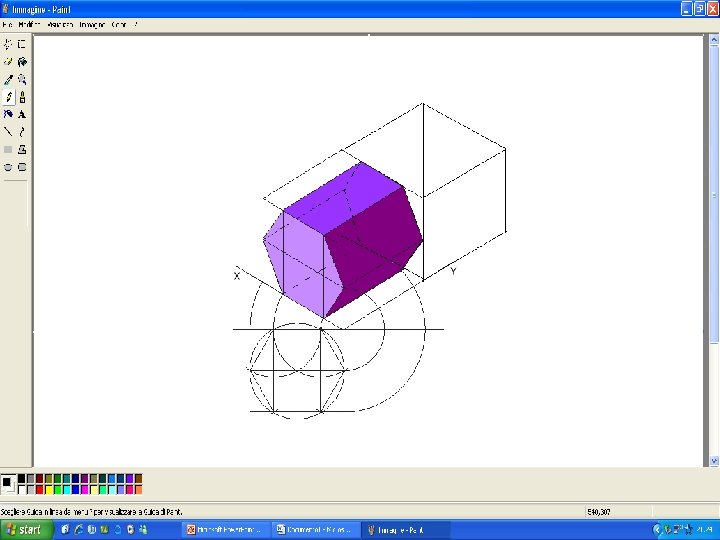The height and width of the screenshot is (540, 720).
Task: Open the ? help menu
Action: (136, 25)
